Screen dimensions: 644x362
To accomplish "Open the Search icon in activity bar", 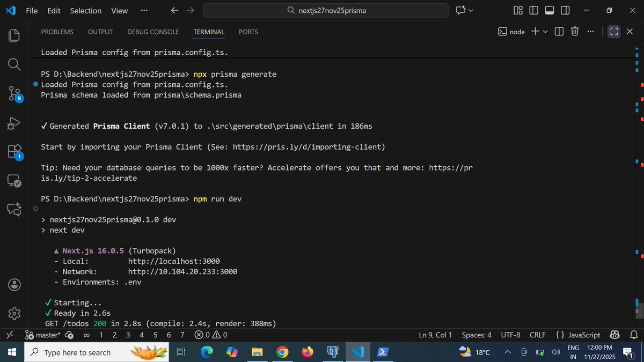I will (14, 64).
